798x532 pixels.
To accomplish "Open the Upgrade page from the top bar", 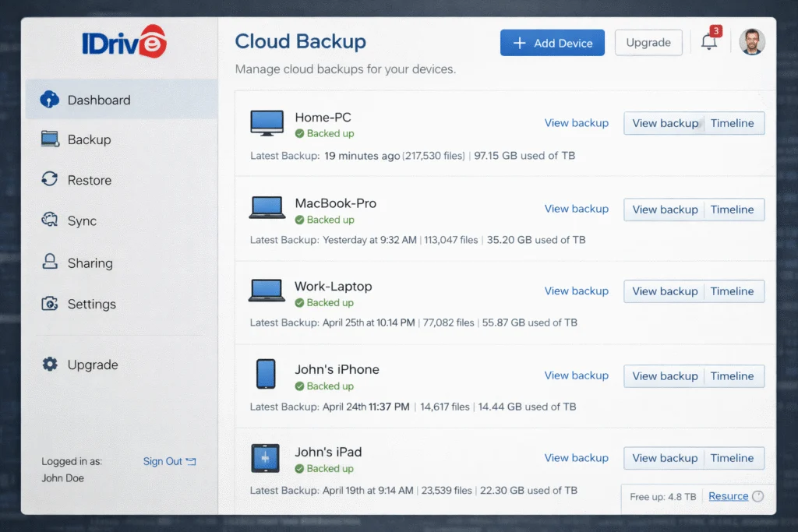I will coord(648,43).
